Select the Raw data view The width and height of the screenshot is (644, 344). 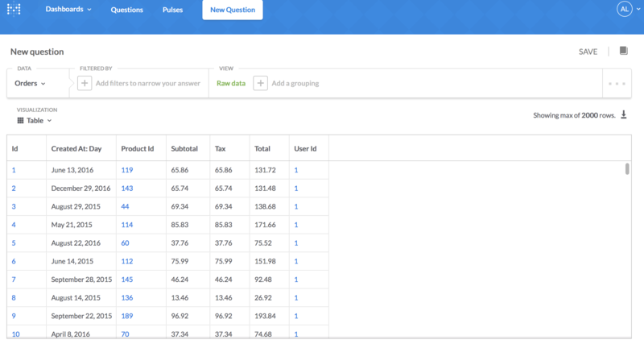coord(231,83)
